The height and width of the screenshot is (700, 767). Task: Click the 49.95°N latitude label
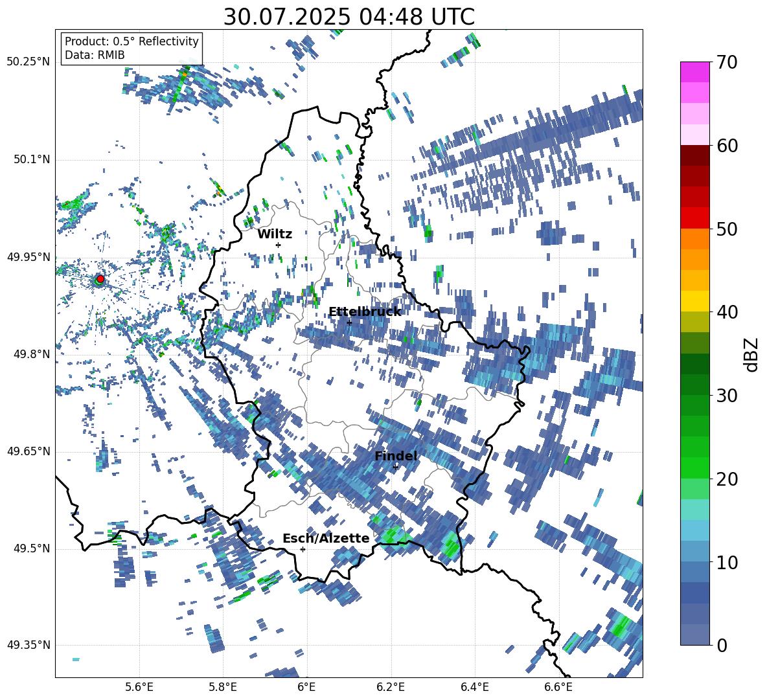[x=29, y=256]
